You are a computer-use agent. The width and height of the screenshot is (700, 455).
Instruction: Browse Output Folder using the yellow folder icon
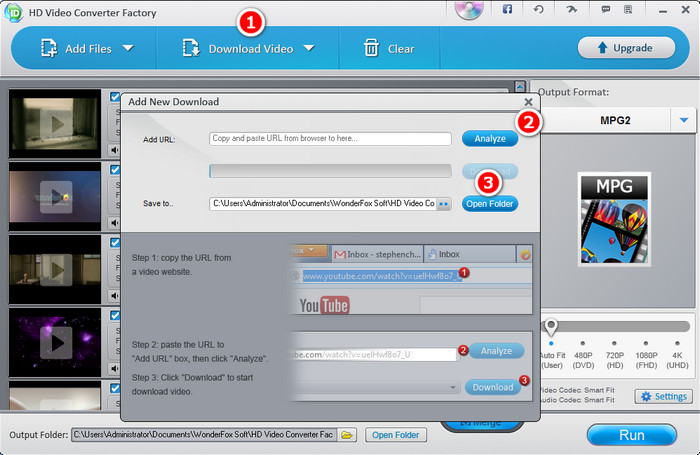click(x=347, y=434)
